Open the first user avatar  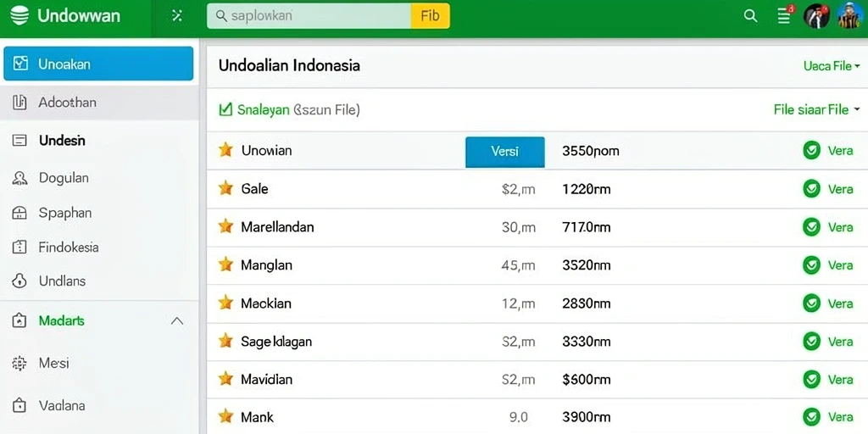(816, 16)
